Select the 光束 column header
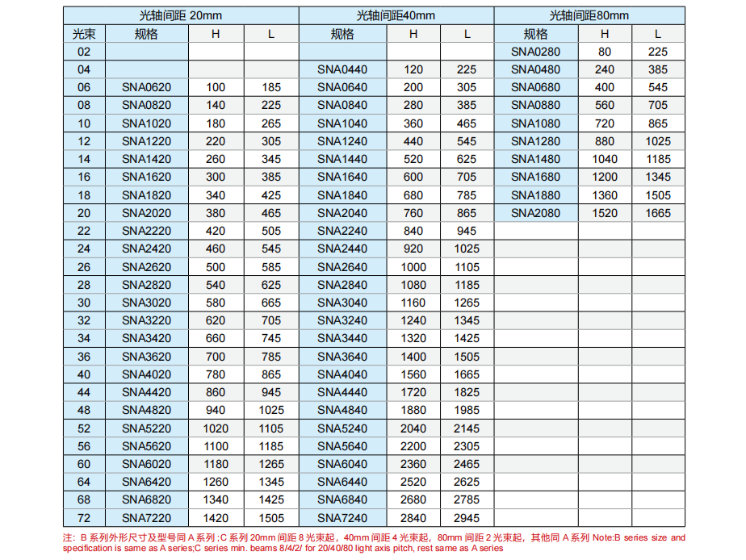 tap(84, 34)
